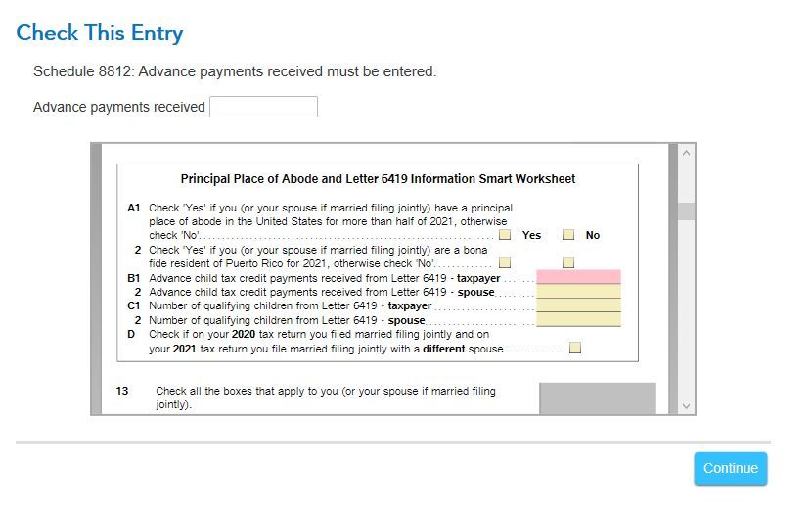Viewport: 812px width, 516px height.
Task: Click the Smart Worksheet title heading
Action: [378, 179]
